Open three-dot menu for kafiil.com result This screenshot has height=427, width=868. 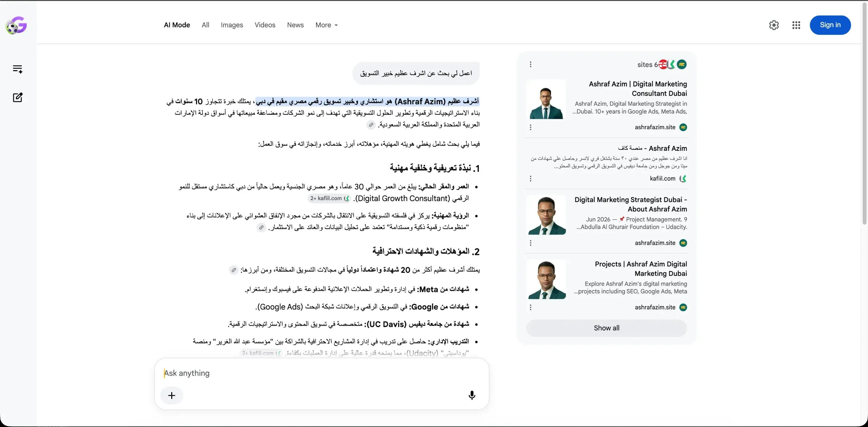[x=531, y=179]
